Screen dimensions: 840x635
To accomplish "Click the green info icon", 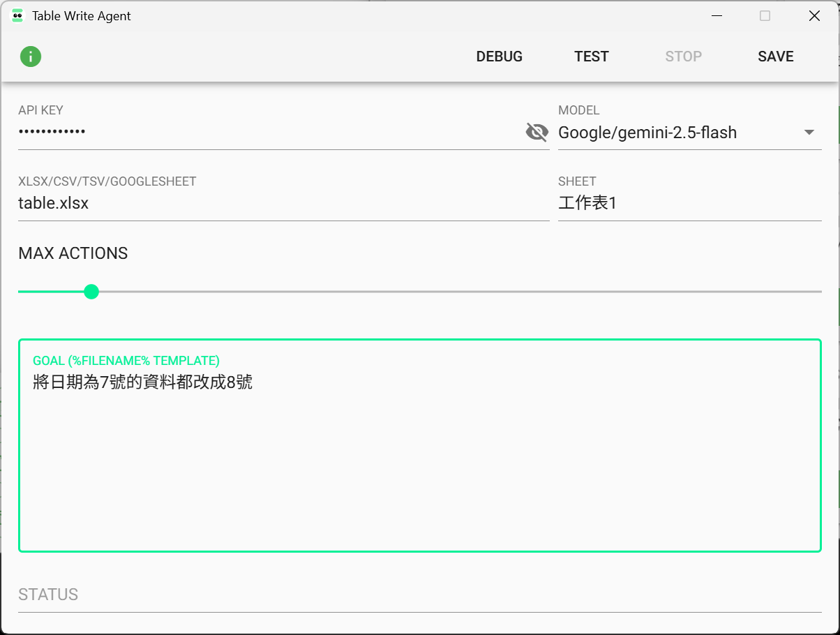I will 31,57.
